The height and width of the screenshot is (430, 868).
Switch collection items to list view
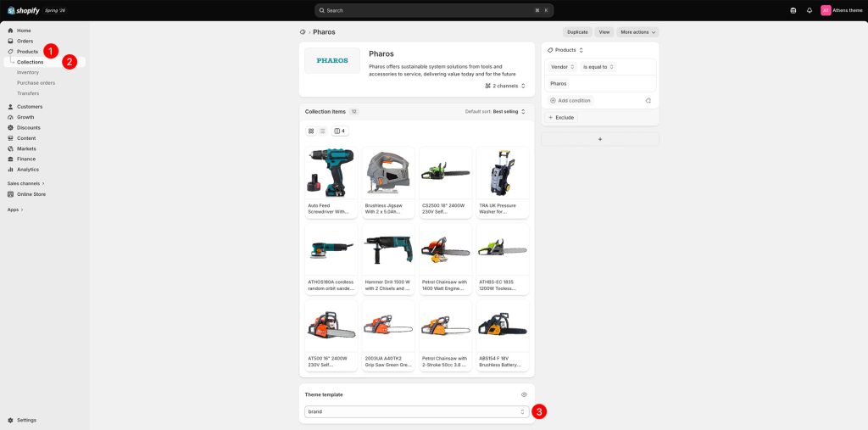pyautogui.click(x=322, y=131)
